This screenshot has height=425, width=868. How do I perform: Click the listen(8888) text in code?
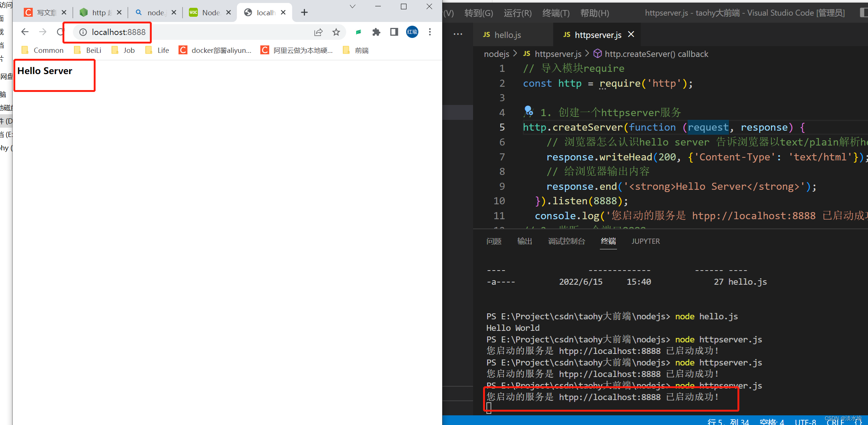pyautogui.click(x=587, y=201)
